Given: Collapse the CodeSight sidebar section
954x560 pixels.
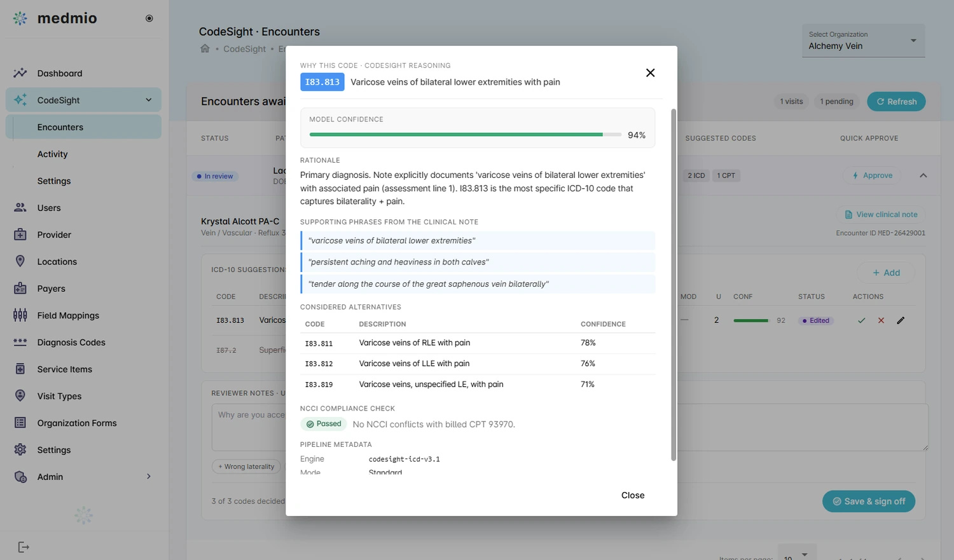Looking at the screenshot, I should [x=149, y=100].
